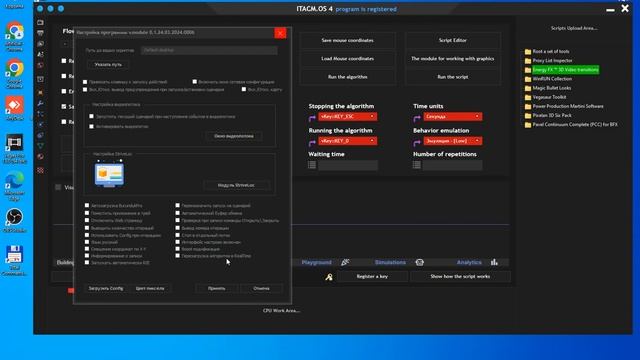Select the highlighted Energy FX 3D Video transitions item
The height and width of the screenshot is (360, 640).
[x=565, y=70]
